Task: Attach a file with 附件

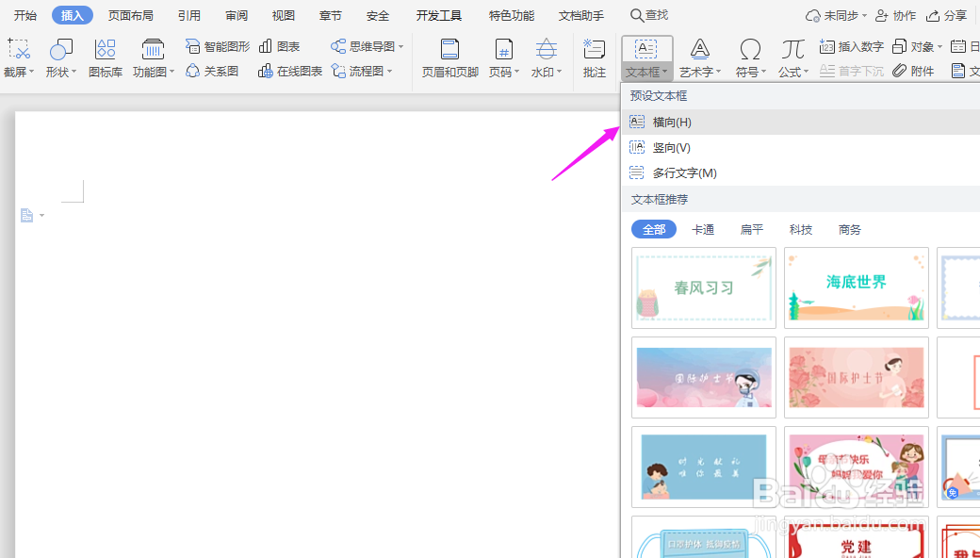Action: [912, 70]
